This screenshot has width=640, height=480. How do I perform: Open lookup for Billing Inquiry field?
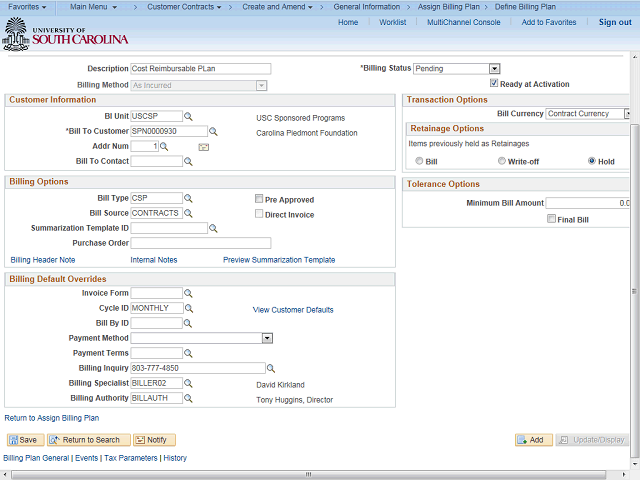tap(271, 369)
